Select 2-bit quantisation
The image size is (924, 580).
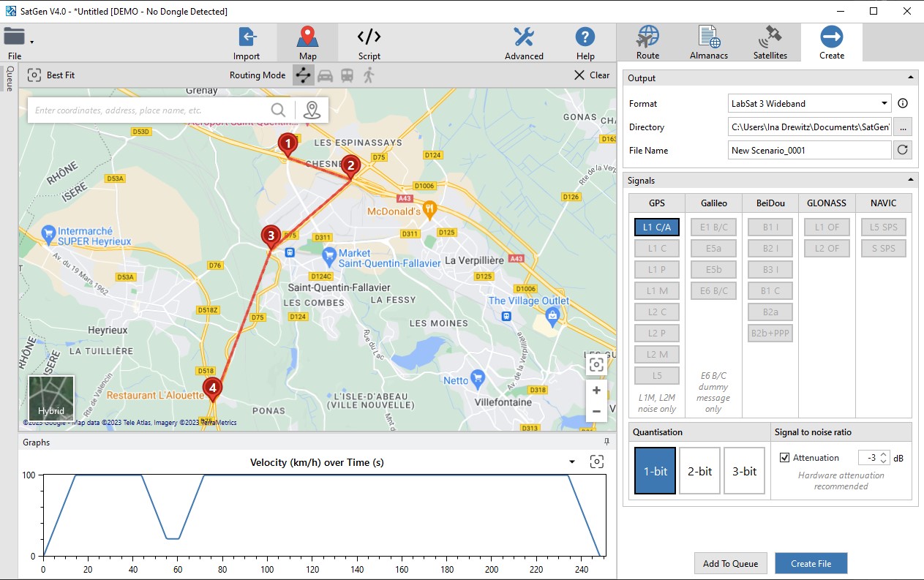699,471
